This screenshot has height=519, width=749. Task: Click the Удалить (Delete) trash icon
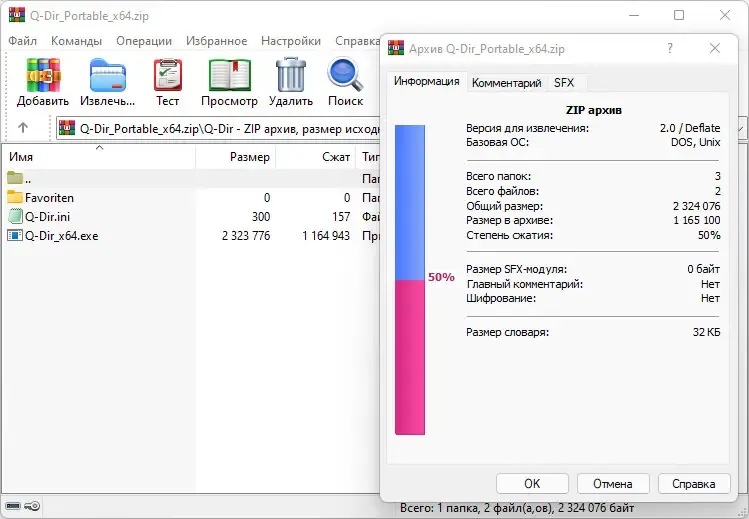(290, 74)
